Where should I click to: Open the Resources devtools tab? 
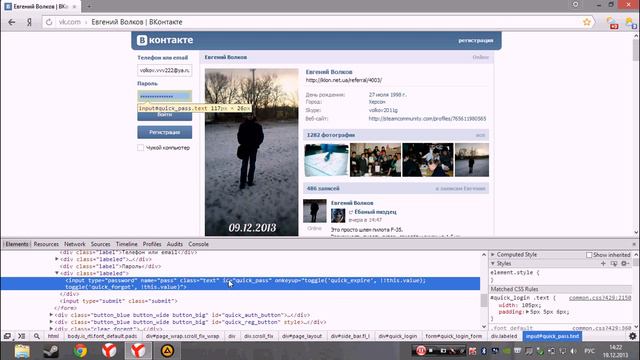tap(46, 244)
